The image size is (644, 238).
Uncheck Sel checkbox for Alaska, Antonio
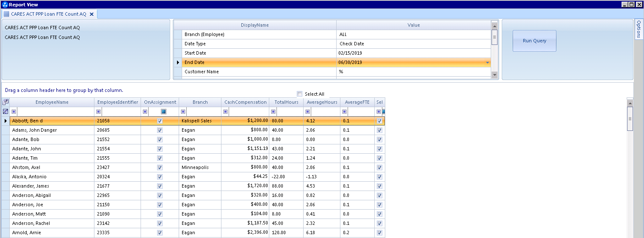tap(379, 177)
